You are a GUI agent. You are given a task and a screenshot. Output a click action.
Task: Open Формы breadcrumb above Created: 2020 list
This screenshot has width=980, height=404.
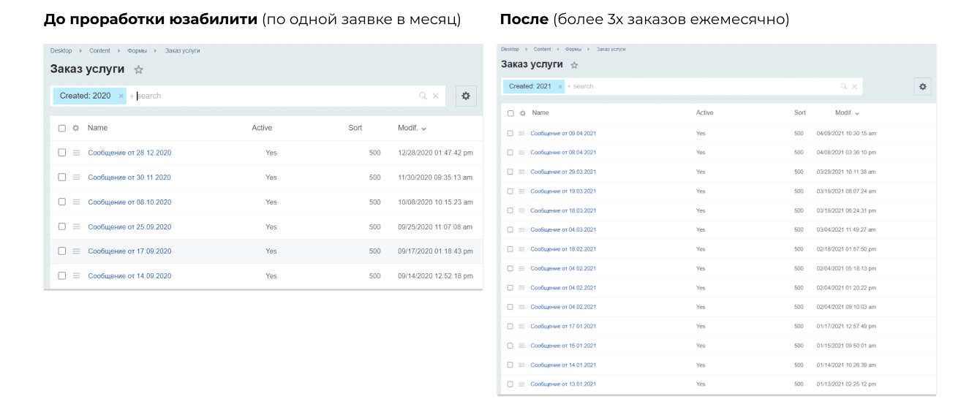pyautogui.click(x=137, y=51)
